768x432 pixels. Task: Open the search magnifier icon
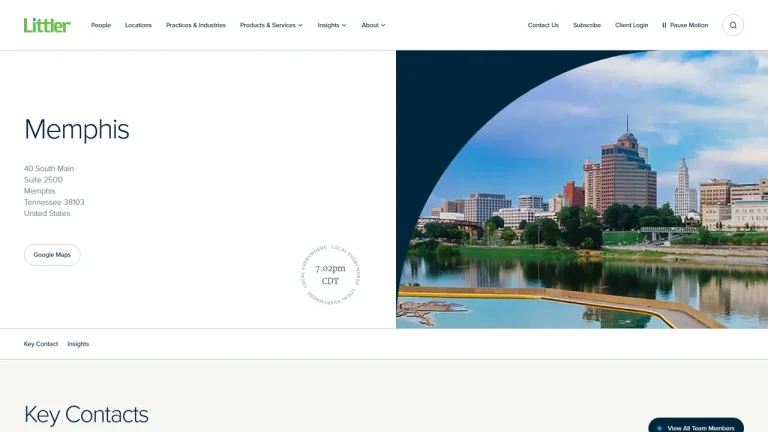[x=733, y=25]
